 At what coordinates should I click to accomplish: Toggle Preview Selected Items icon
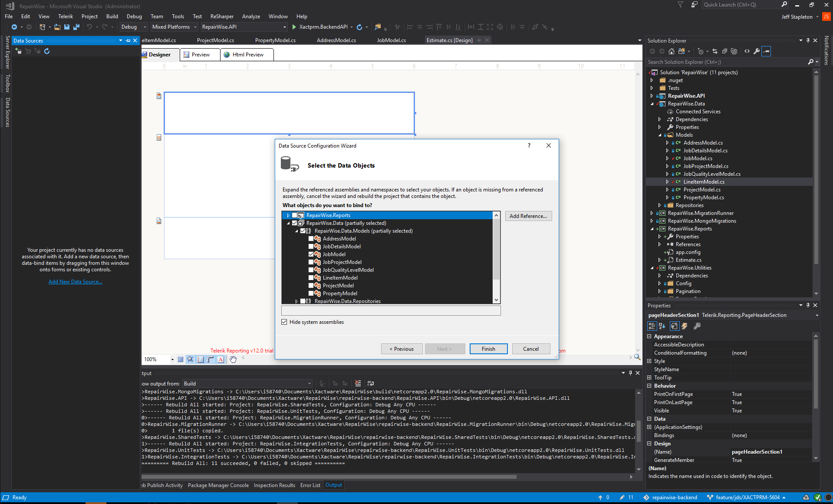tap(767, 51)
